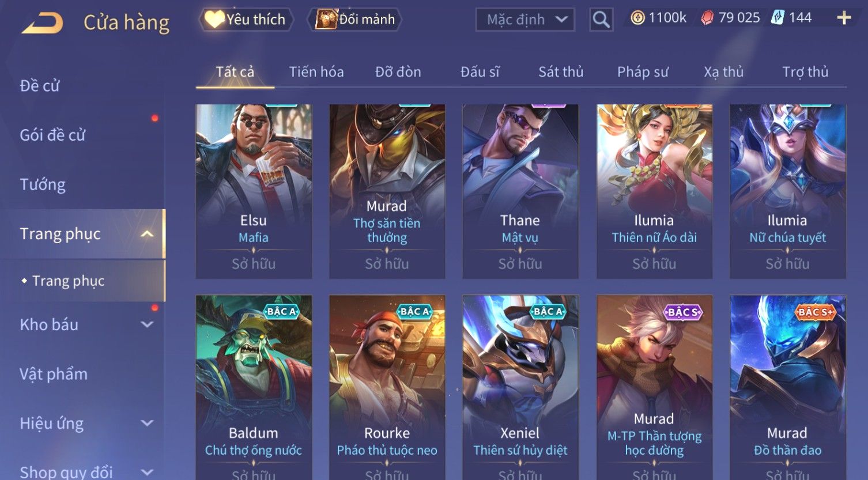Select Ilumia Nữ chúa tuyết skin card
868x480 pixels.
(x=787, y=191)
